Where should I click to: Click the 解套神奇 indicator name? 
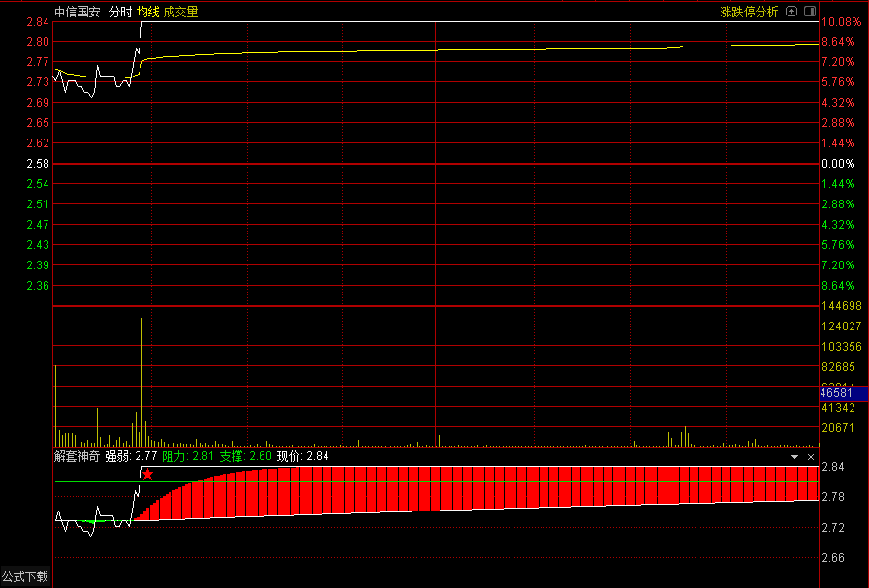point(77,456)
